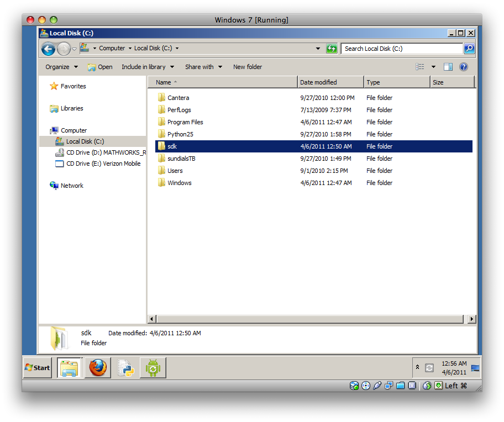Click the horizontal scrollbar left arrow

click(x=152, y=319)
